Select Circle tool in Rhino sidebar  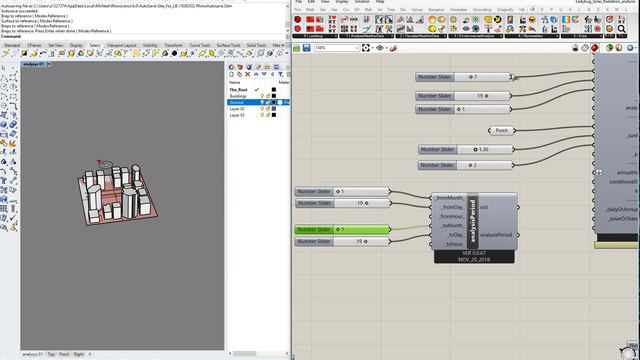4,87
